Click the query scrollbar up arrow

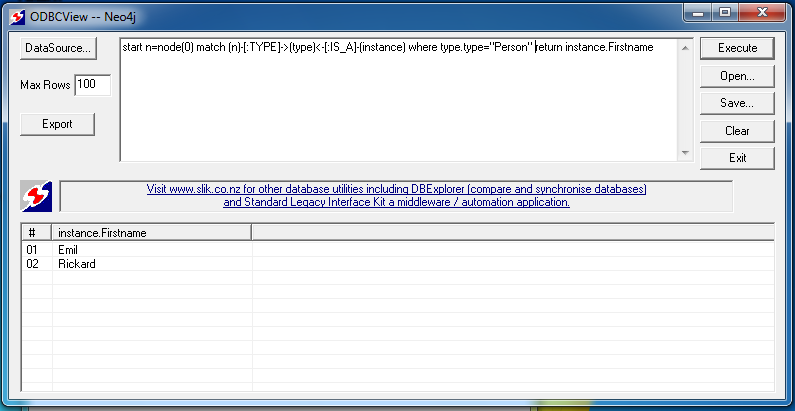[685, 48]
